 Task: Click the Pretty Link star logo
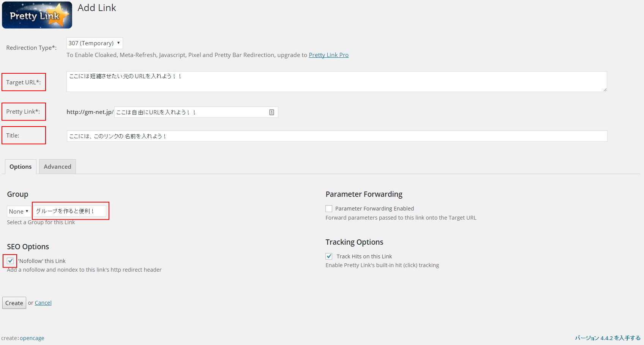[x=37, y=15]
